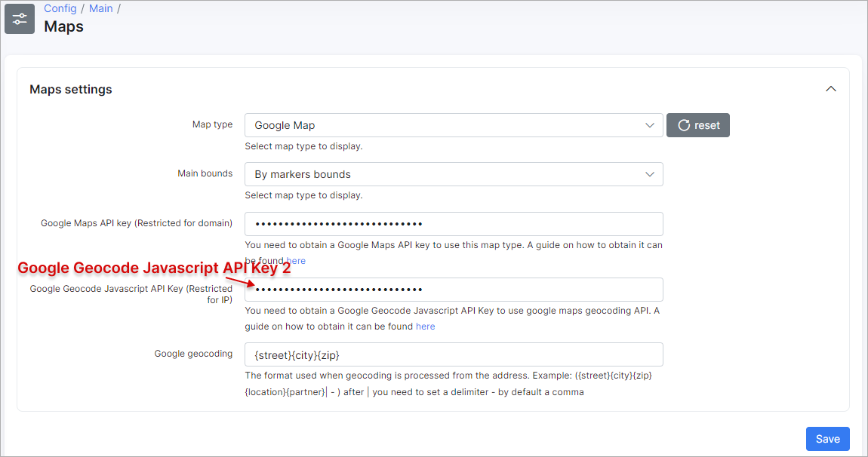Screen dimensions: 868x457
Task: Click the Config sliders icon in header
Action: 20,19
